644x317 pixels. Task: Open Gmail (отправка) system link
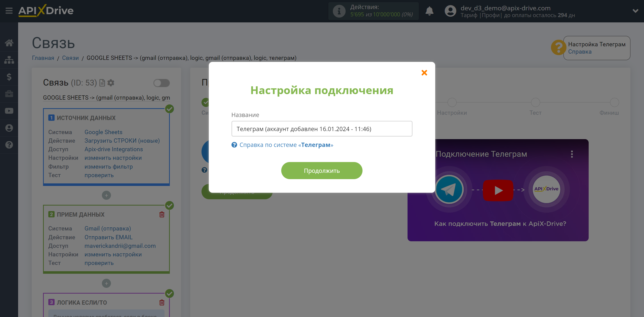point(108,228)
